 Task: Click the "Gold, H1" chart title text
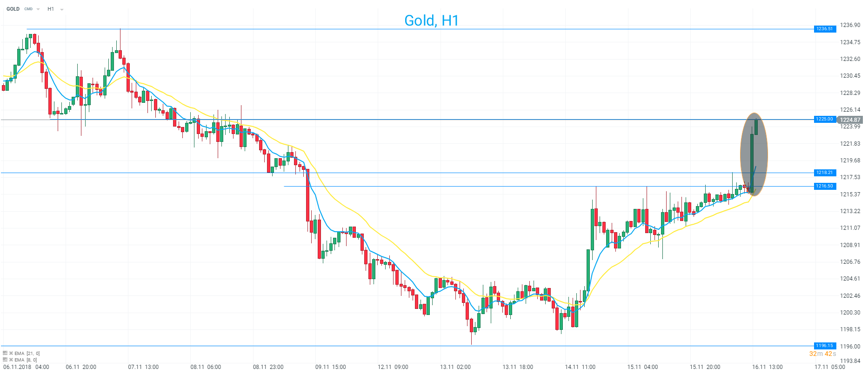pyautogui.click(x=431, y=20)
